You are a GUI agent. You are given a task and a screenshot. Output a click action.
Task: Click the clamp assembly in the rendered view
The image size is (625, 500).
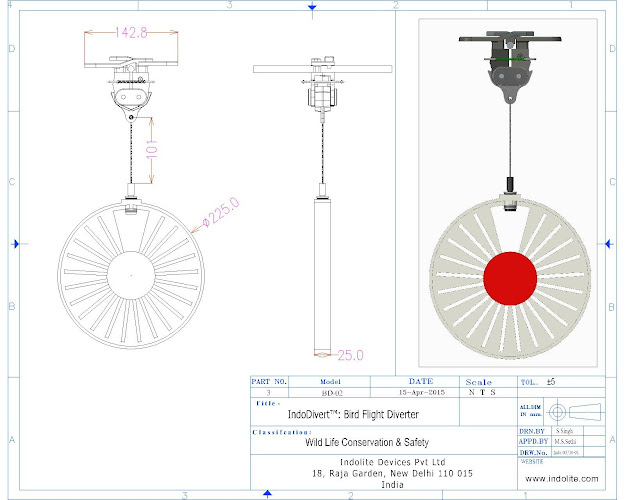(510, 67)
